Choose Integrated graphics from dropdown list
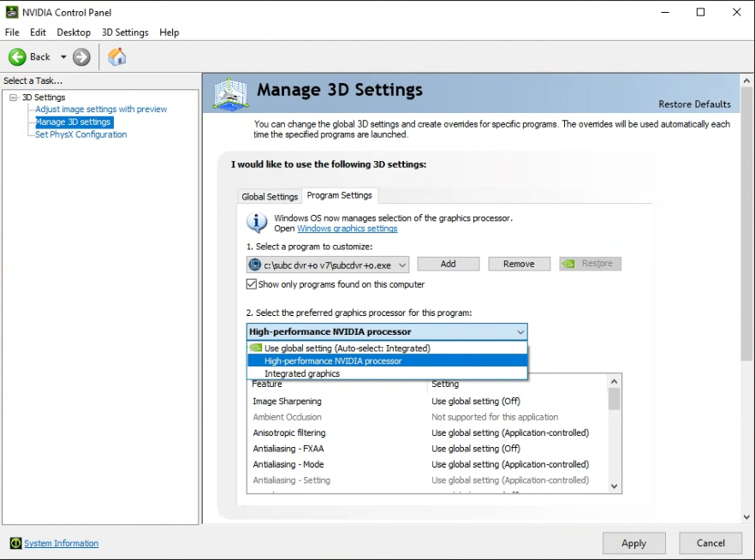This screenshot has height=560, width=755. 302,373
